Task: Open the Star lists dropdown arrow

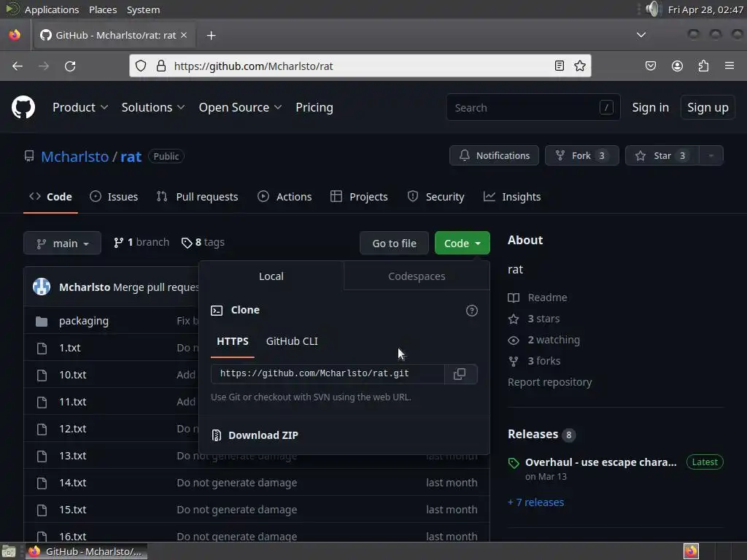Action: (x=711, y=156)
